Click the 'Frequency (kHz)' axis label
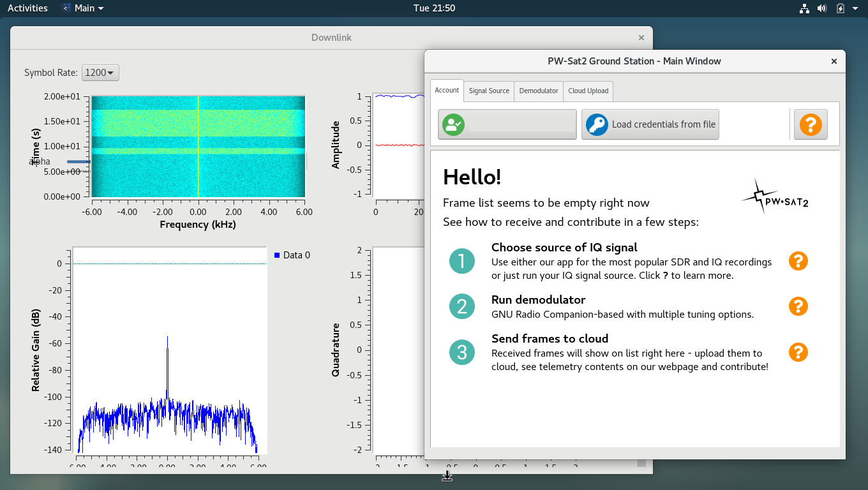 (x=198, y=225)
